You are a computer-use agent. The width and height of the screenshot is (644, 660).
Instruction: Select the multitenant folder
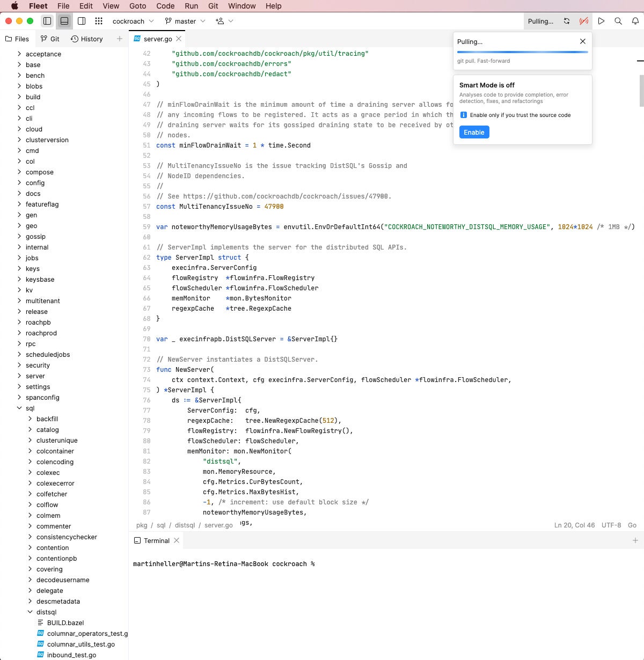(x=43, y=300)
